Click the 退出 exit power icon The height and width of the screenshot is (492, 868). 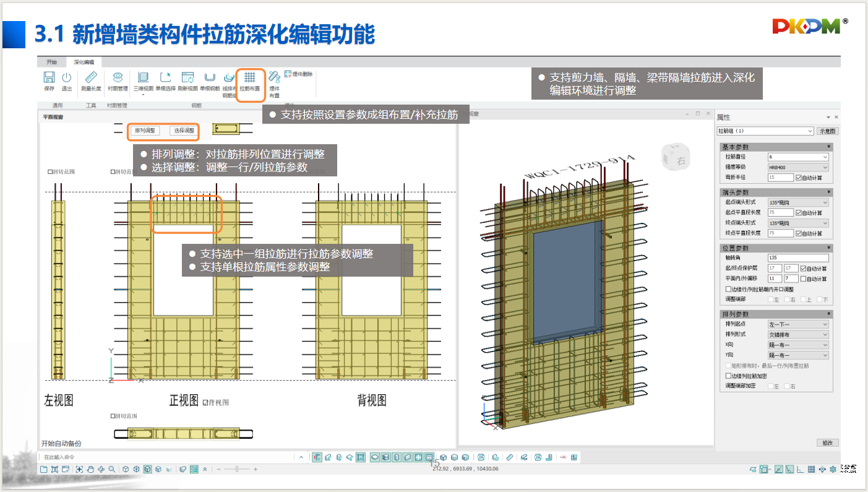(67, 78)
